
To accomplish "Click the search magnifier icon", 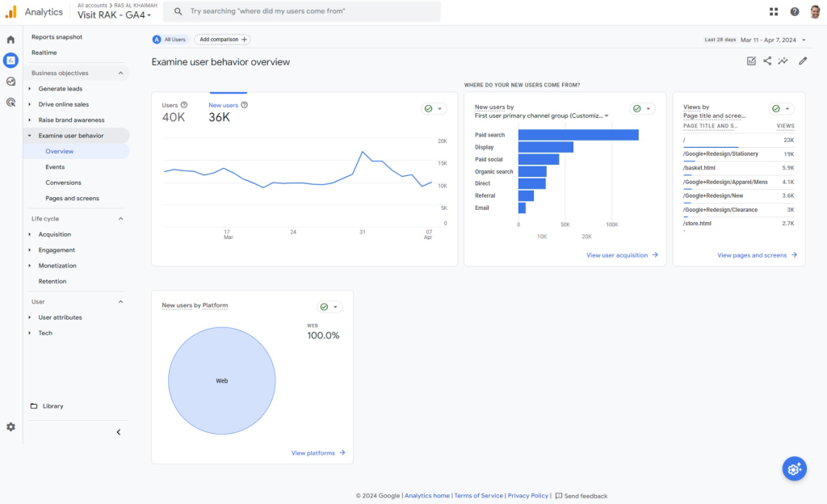I will (178, 11).
